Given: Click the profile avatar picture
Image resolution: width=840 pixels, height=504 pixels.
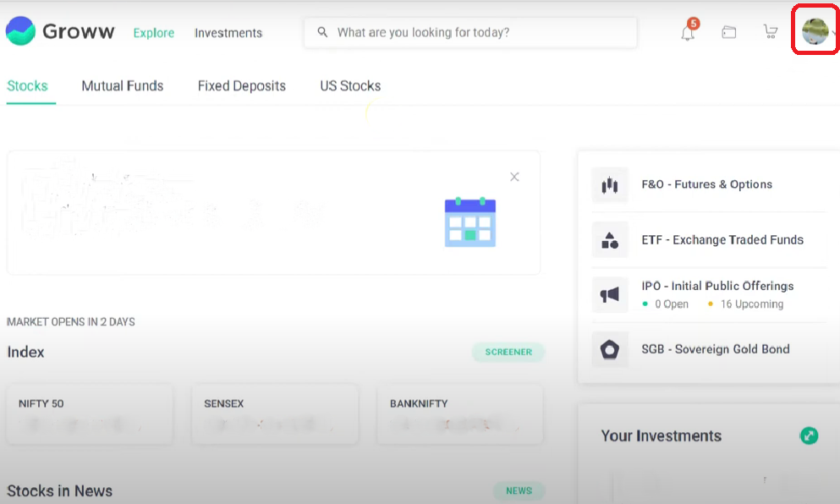Looking at the screenshot, I should click(x=815, y=32).
